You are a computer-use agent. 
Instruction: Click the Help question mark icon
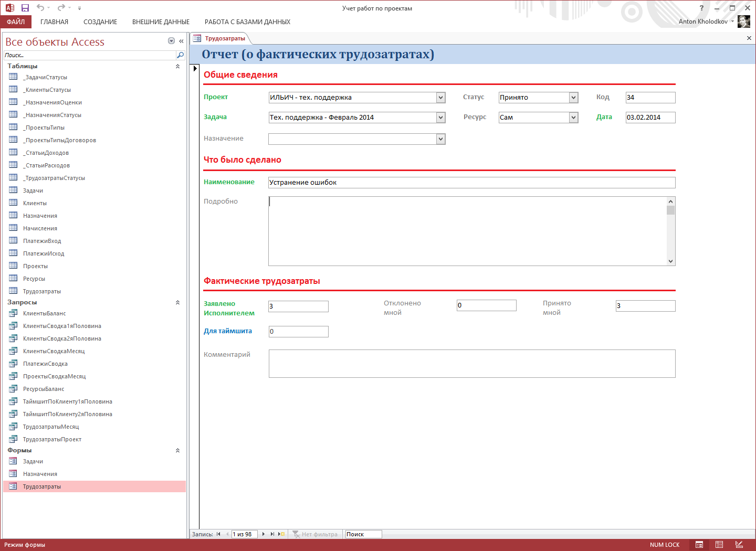701,8
